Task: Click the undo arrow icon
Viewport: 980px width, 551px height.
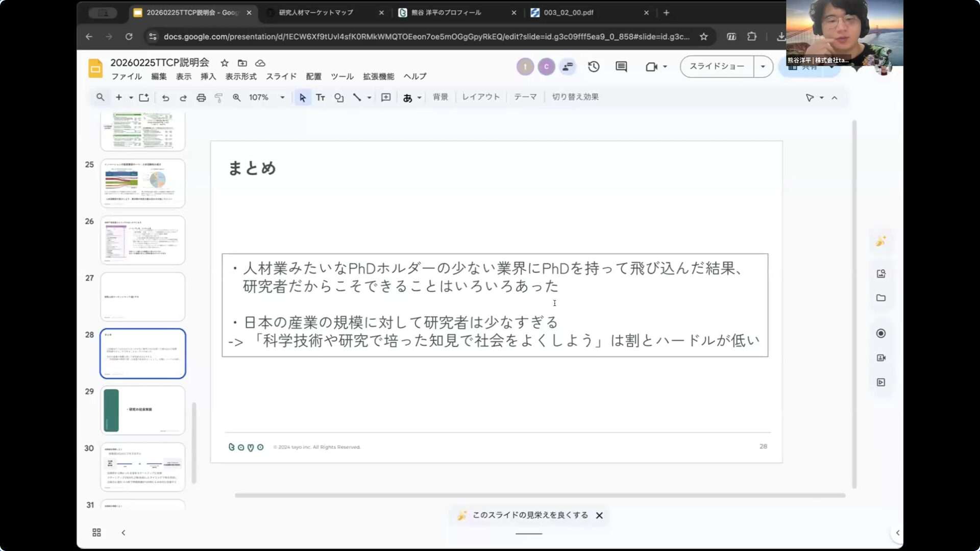Action: [165, 97]
